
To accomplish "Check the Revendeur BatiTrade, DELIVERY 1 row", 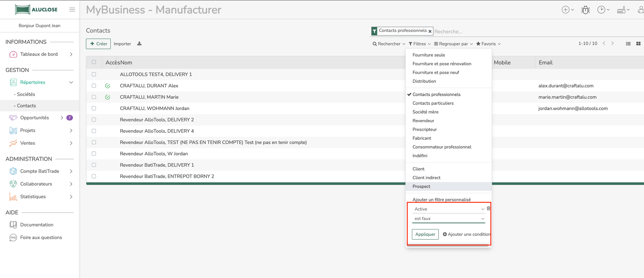I will tap(94, 165).
